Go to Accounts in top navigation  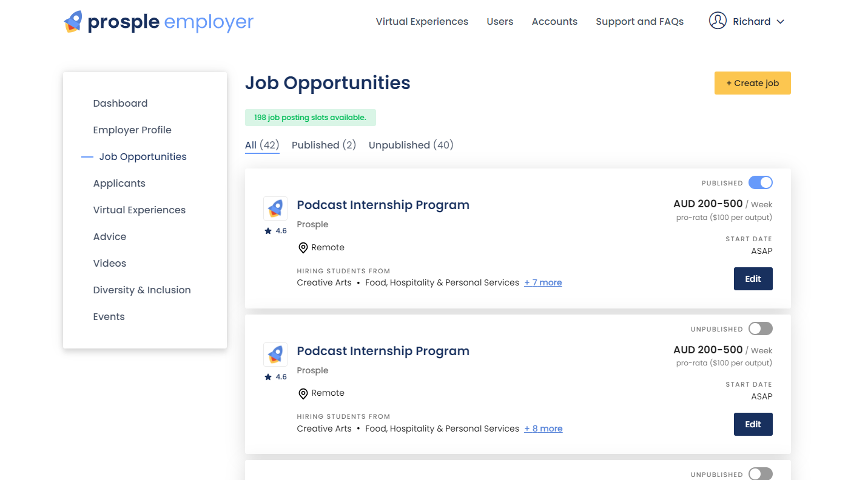(554, 22)
